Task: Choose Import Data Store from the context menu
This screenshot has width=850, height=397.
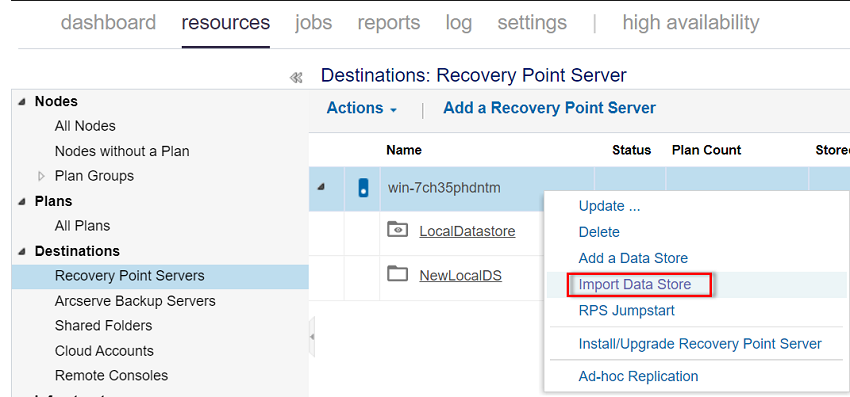Action: click(635, 284)
